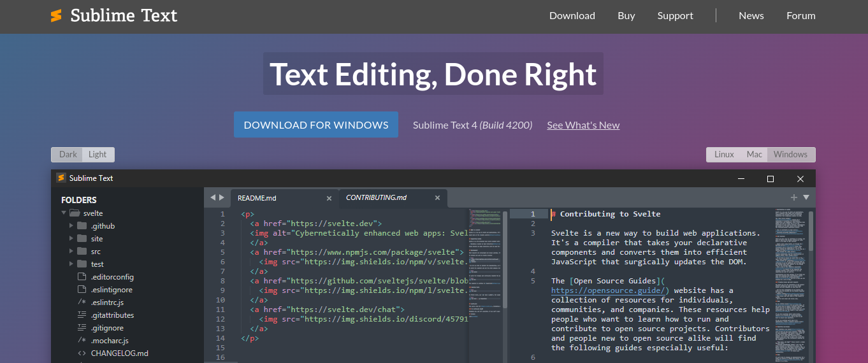Open the tab list dropdown arrow

click(x=806, y=197)
